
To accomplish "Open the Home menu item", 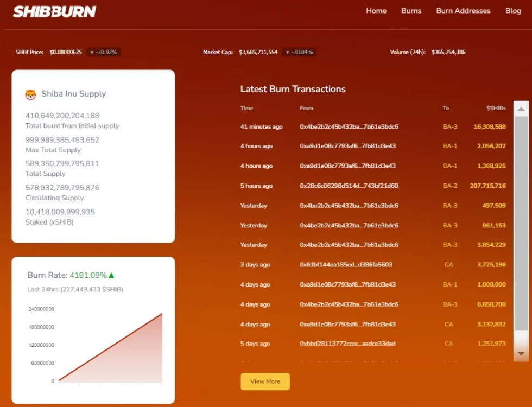I will click(x=376, y=11).
